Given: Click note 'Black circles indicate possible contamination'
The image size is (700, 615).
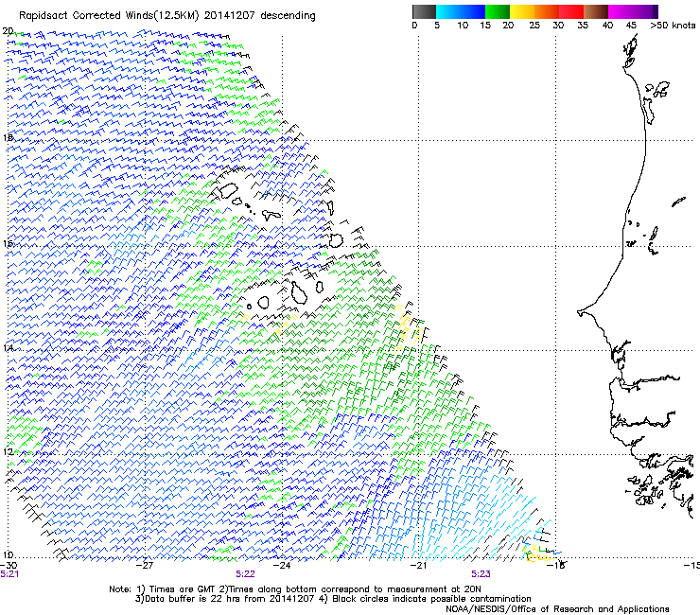Looking at the screenshot, I should click(431, 599).
